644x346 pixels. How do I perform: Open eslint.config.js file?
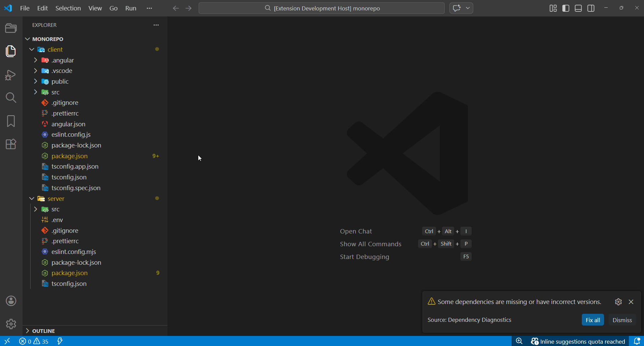[71, 135]
